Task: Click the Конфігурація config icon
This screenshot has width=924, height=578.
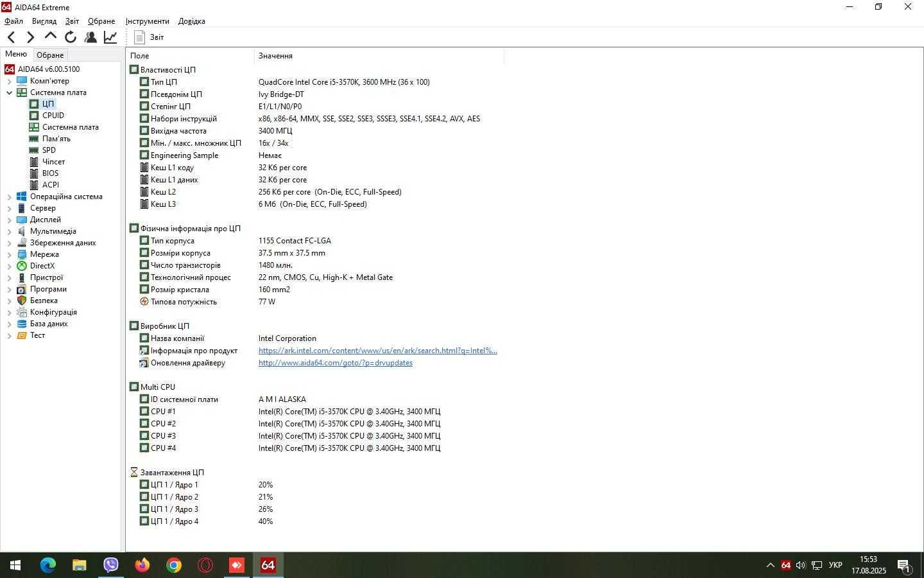Action: click(22, 312)
